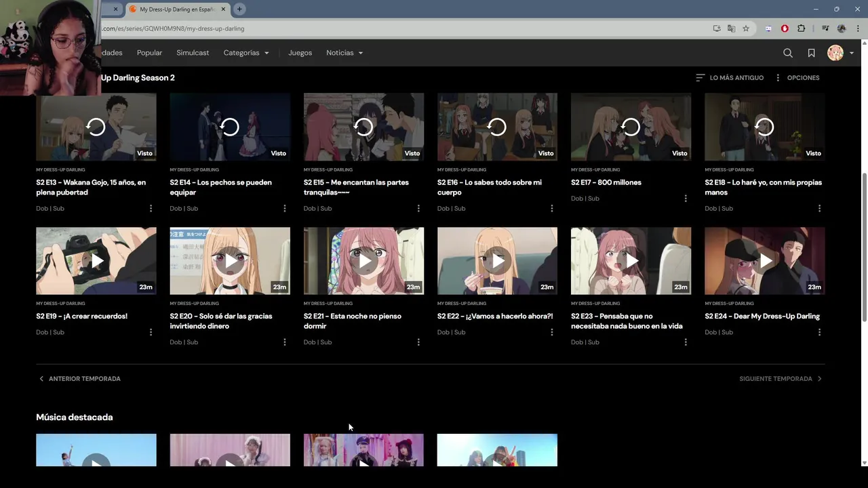The height and width of the screenshot is (488, 868).
Task: Replay episode S2 E18 thumbnail
Action: click(x=765, y=127)
